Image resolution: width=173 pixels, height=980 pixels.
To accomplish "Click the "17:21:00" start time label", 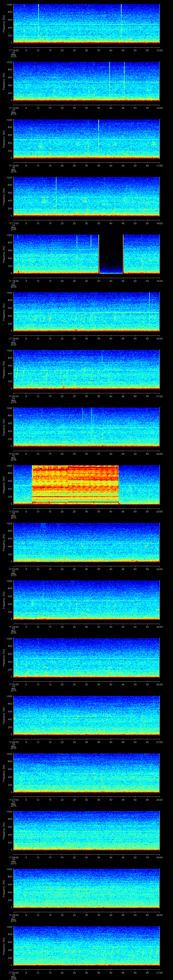I will (x=13, y=454).
